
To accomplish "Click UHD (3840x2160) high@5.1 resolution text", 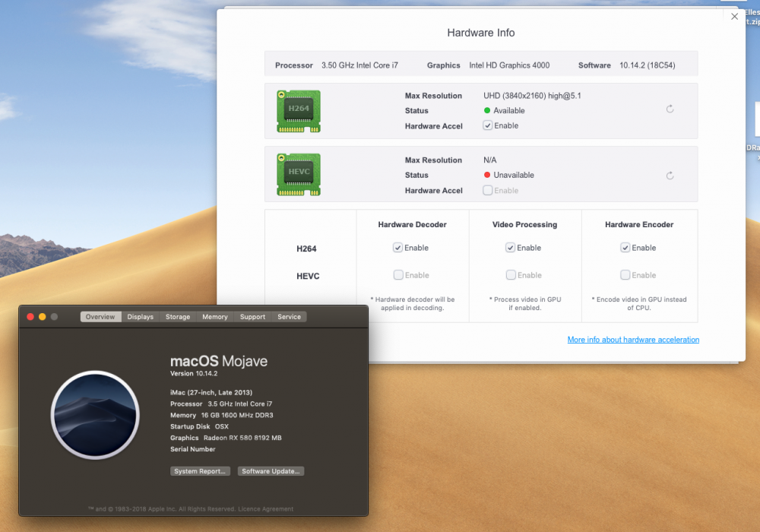I will (532, 96).
